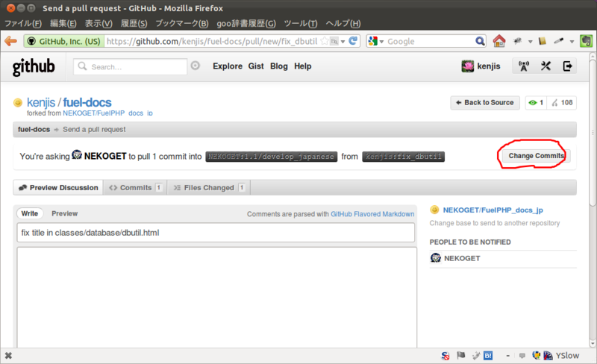Image resolution: width=597 pixels, height=364 pixels.
Task: Reload the page with the refresh icon
Action: [353, 41]
